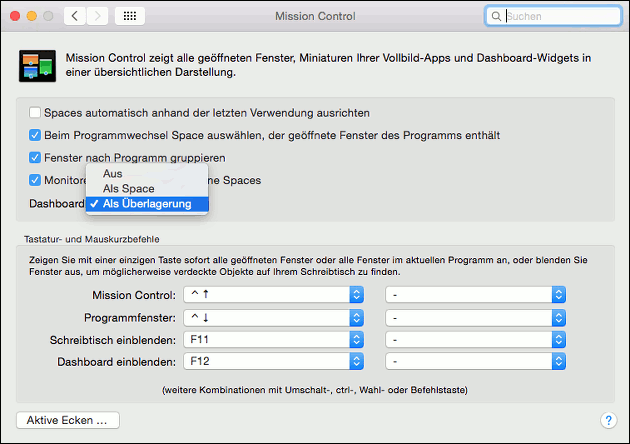The height and width of the screenshot is (444, 630).
Task: Click the Aktive Ecken button
Action: pos(68,420)
